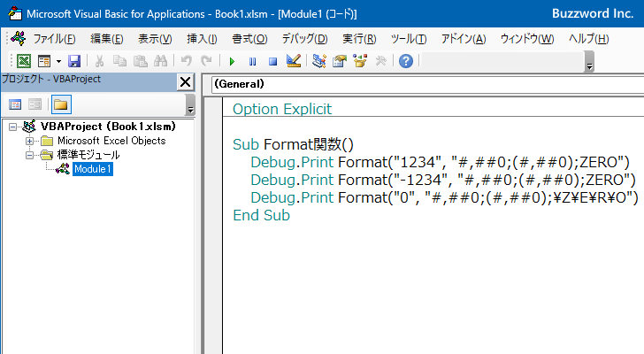Click the Option Explicit code line

point(282,109)
